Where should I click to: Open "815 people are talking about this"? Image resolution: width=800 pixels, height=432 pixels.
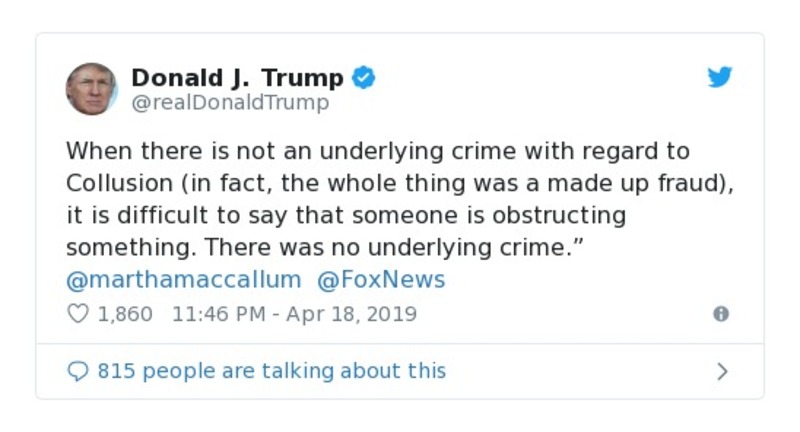[x=271, y=371]
